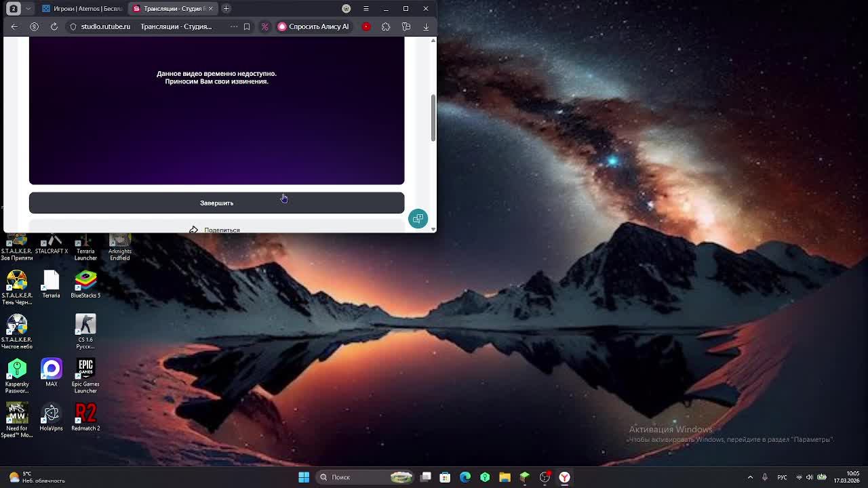Image resolution: width=868 pixels, height=488 pixels.
Task: Select the Redmatch 2 desktop shortcut
Action: [x=85, y=417]
